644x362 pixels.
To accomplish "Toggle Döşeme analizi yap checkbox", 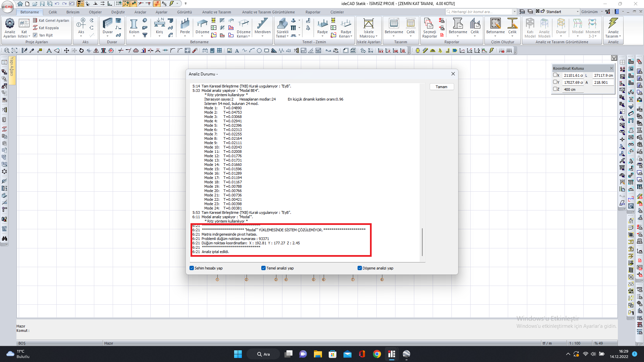I will [x=360, y=268].
